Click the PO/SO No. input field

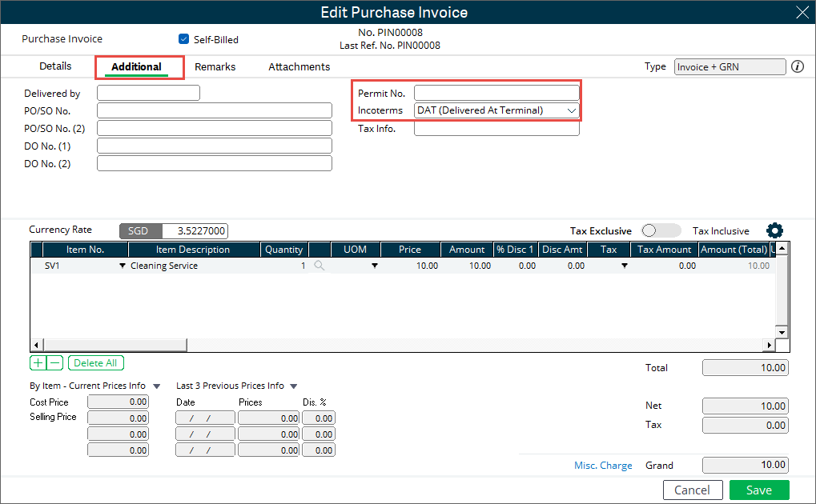215,110
